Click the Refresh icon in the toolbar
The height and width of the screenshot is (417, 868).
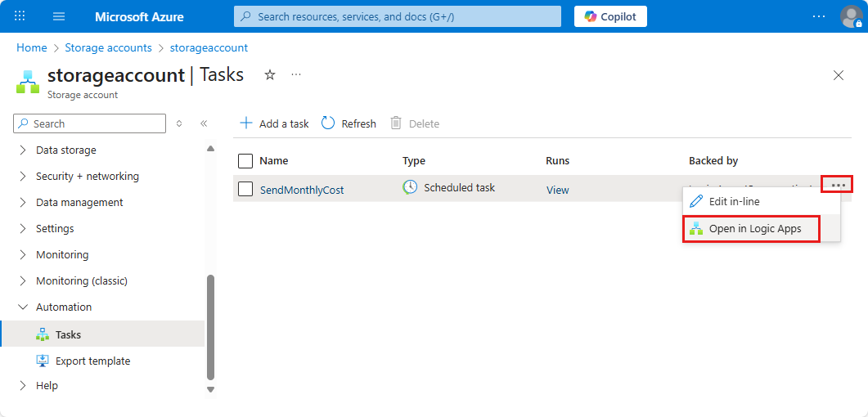[x=328, y=123]
